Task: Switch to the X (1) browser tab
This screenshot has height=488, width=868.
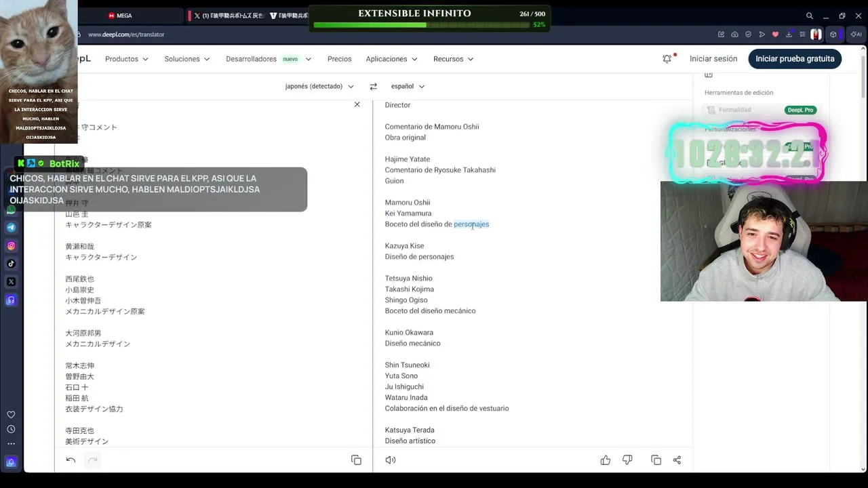Action: coord(228,16)
